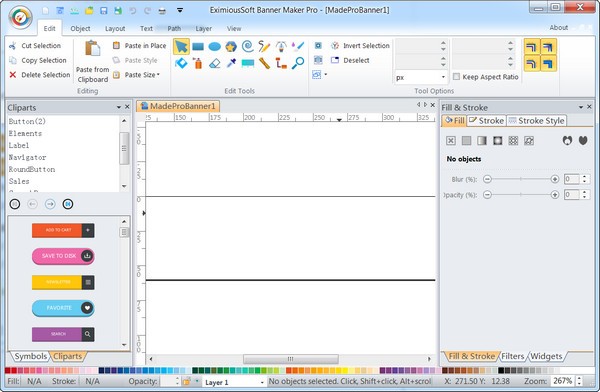Select the Calligraphy brush tool
Viewport: 600px width, 392px height.
298,47
